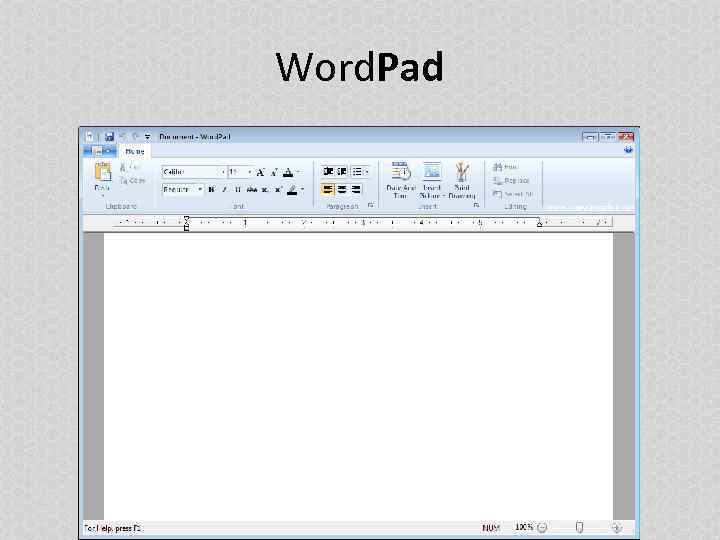Viewport: 720px width, 540px height.
Task: Open the Insert group dialog launcher
Action: [x=476, y=206]
